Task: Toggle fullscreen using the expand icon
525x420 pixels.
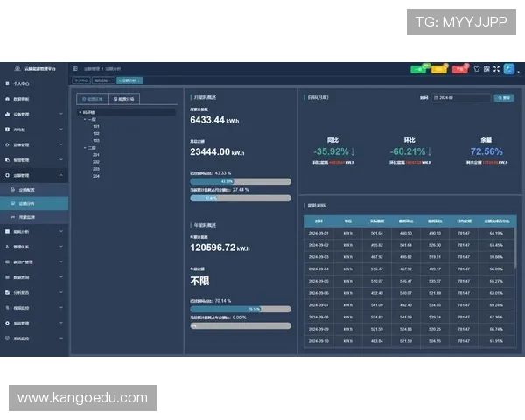Action: click(497, 68)
